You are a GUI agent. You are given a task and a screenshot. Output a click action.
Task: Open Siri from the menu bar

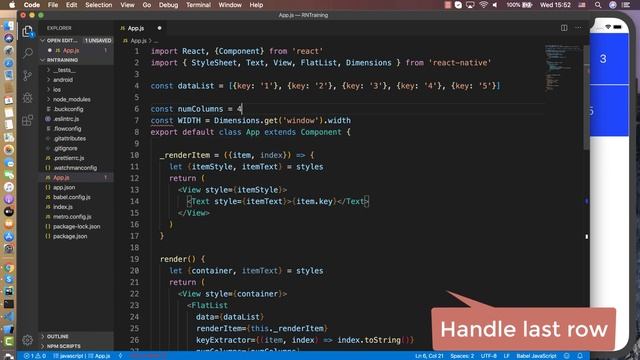tap(613, 5)
